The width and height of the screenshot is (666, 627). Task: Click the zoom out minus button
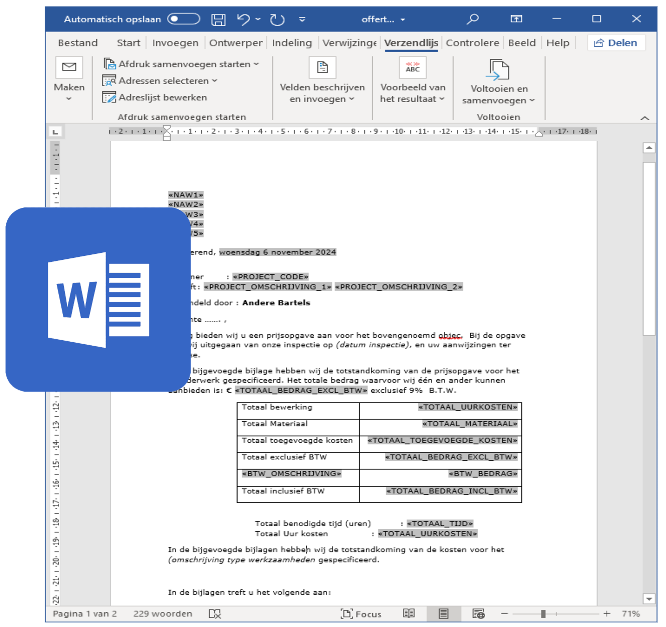(x=504, y=614)
